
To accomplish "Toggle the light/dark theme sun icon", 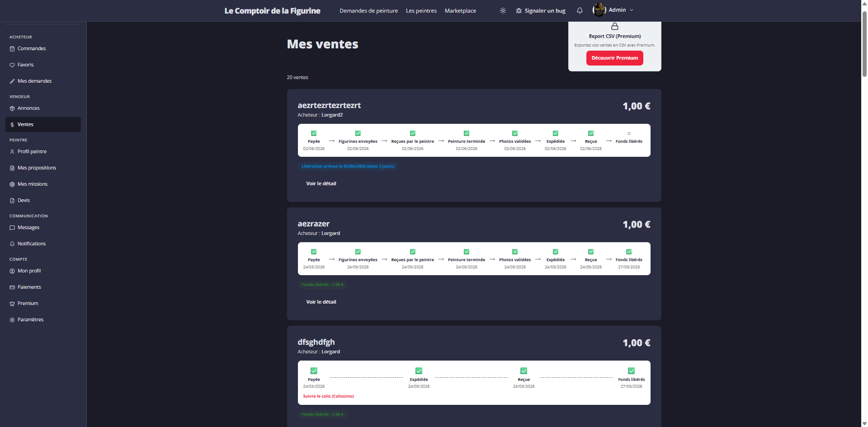I will (x=503, y=10).
